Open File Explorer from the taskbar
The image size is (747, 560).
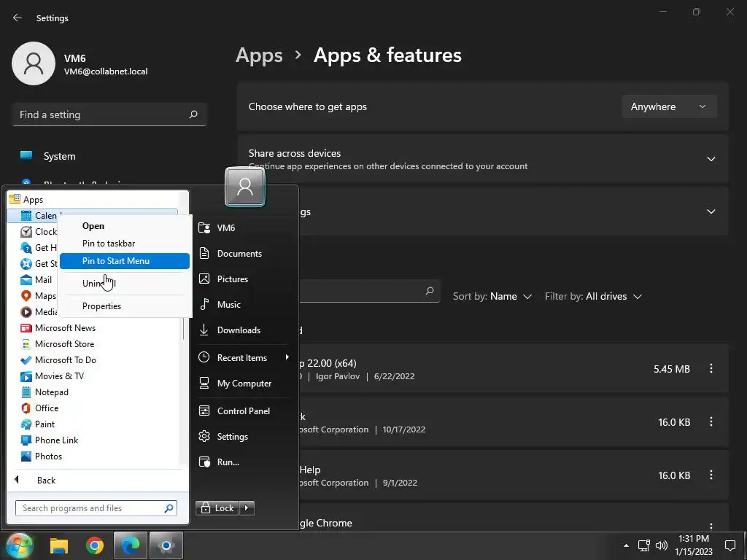59,545
